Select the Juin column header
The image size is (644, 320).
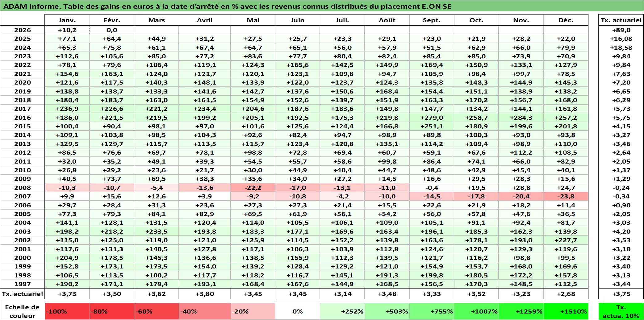[x=298, y=20]
